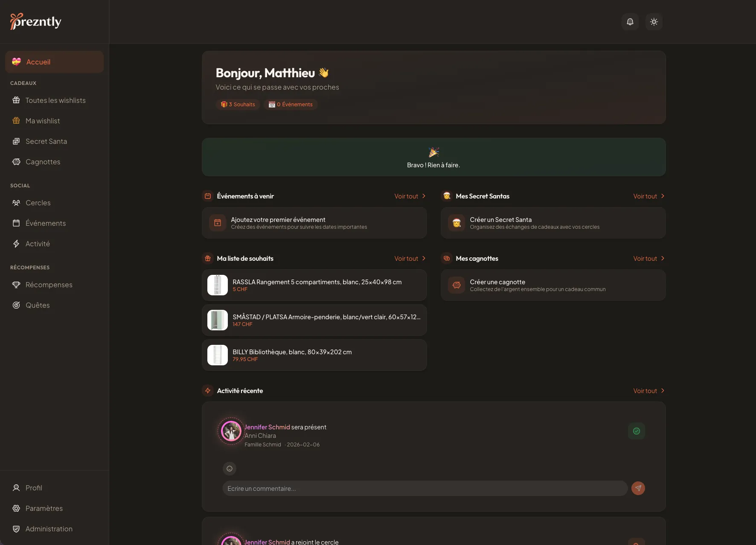This screenshot has width=756, height=545.
Task: Open Cercles in the Social section
Action: coord(38,203)
